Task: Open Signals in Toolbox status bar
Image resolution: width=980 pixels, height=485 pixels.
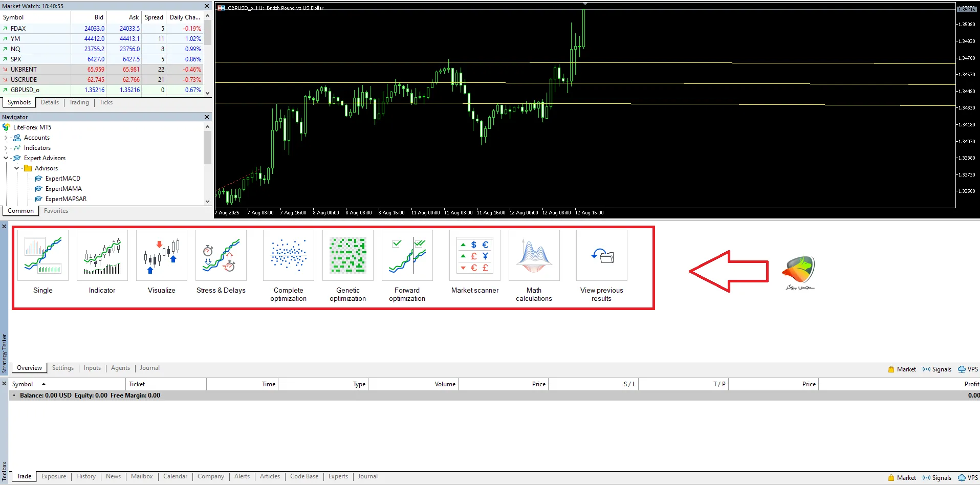Action: tap(937, 478)
